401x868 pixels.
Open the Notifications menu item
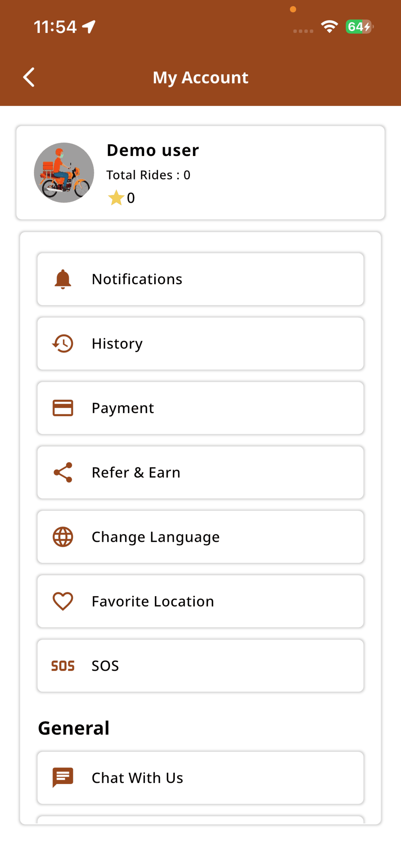200,279
